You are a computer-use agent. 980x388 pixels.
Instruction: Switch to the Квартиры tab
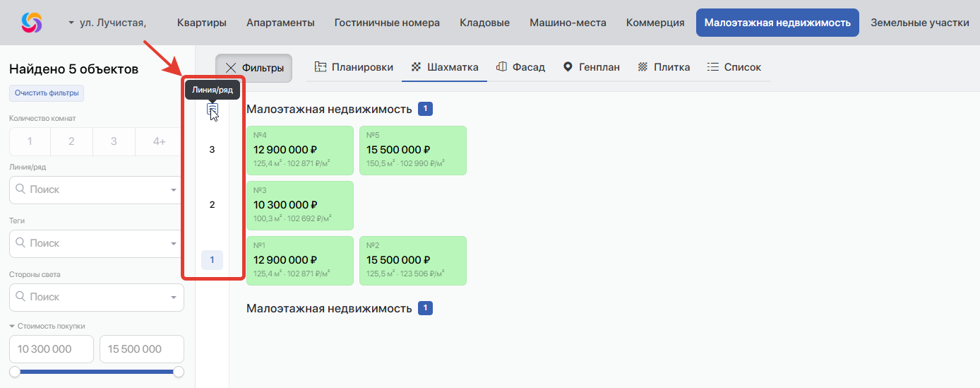point(202,23)
